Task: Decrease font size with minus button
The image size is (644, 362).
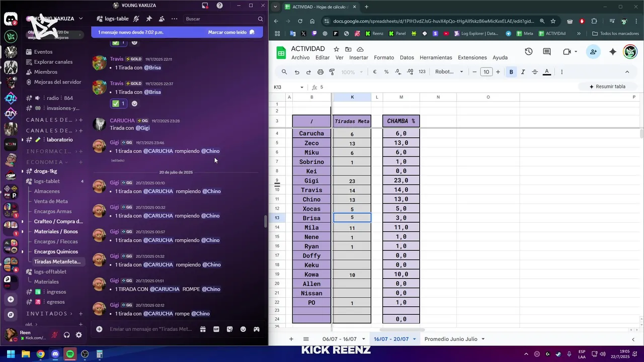Action: [x=474, y=72]
